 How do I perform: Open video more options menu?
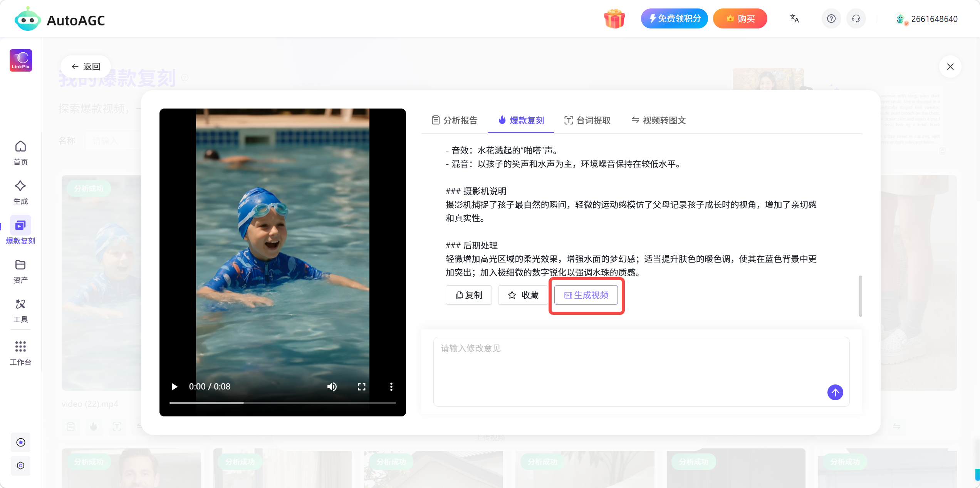point(391,386)
